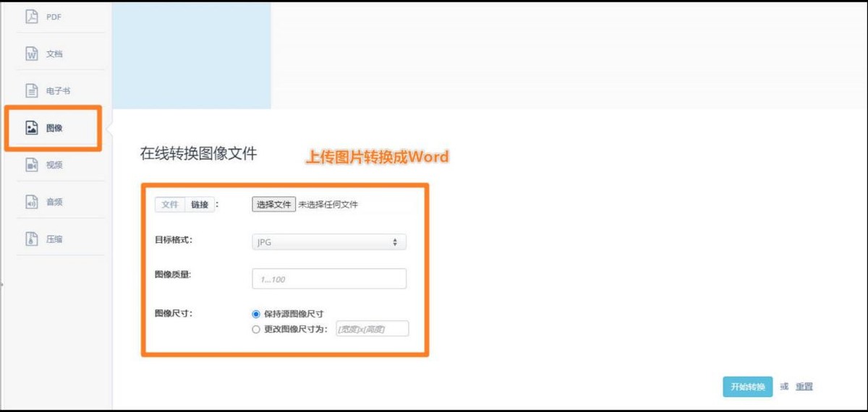
Task: Click the 选择文件 button
Action: pos(273,205)
